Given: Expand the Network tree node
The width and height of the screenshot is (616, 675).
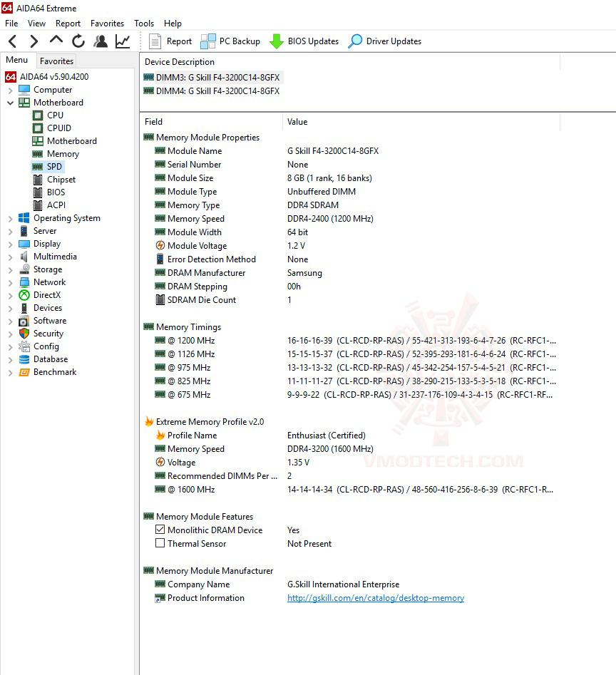Looking at the screenshot, I should (x=10, y=283).
